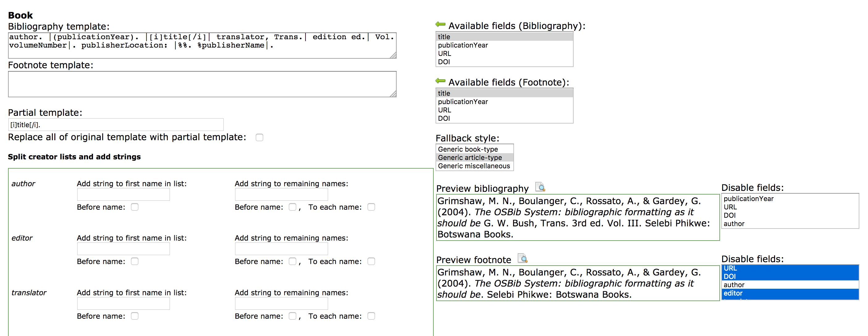
Task: Check editor To each name checkbox
Action: pyautogui.click(x=371, y=261)
